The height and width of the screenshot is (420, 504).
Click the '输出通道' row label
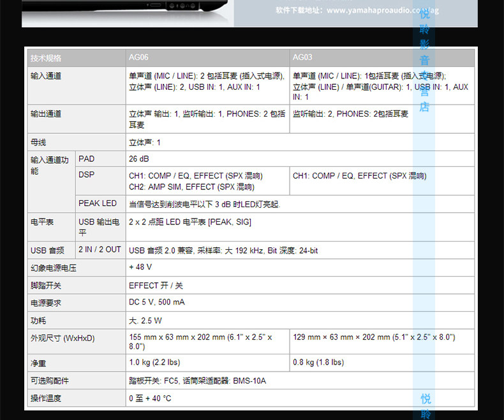[46, 114]
